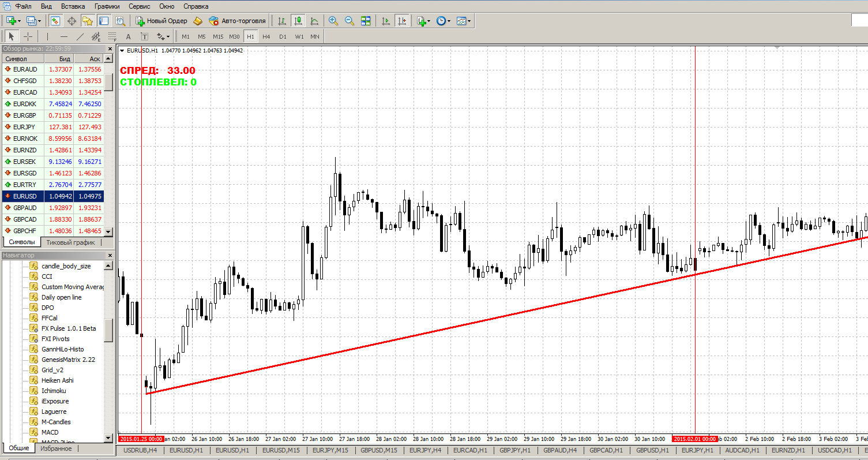Open the Вставка menu
The image size is (868, 460).
[73, 6]
